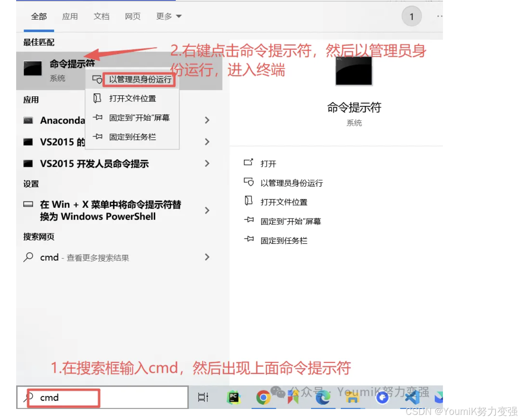The image size is (519, 420).
Task: Click 固定到"开始"屏幕 in the right details pane
Action: coord(291,222)
